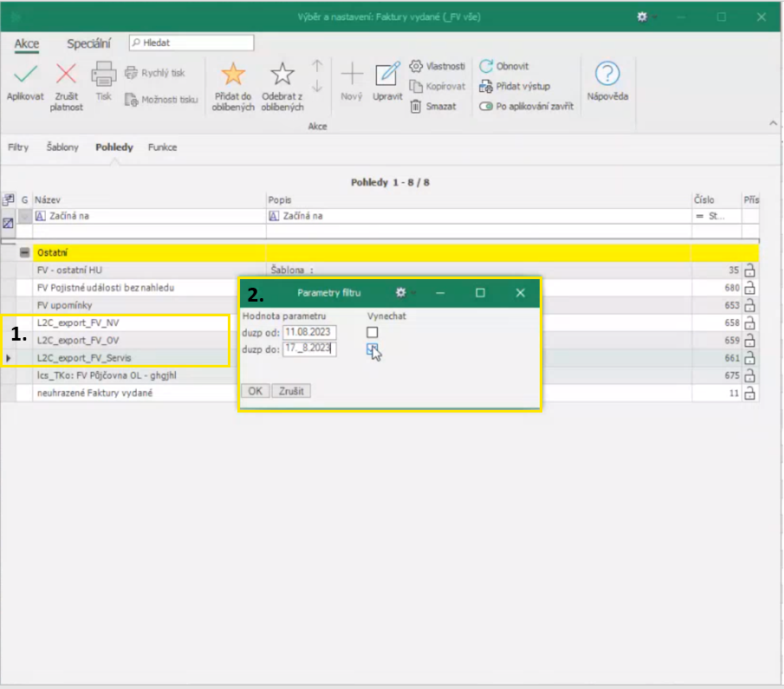
Task: Click the green Aplikovat checkmark icon
Action: tap(25, 75)
